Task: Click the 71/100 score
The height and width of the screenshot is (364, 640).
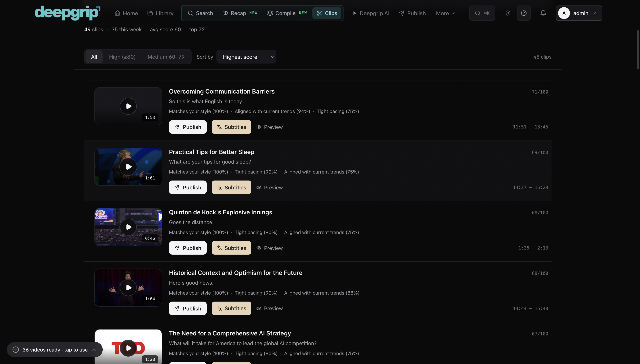Action: 540,92
